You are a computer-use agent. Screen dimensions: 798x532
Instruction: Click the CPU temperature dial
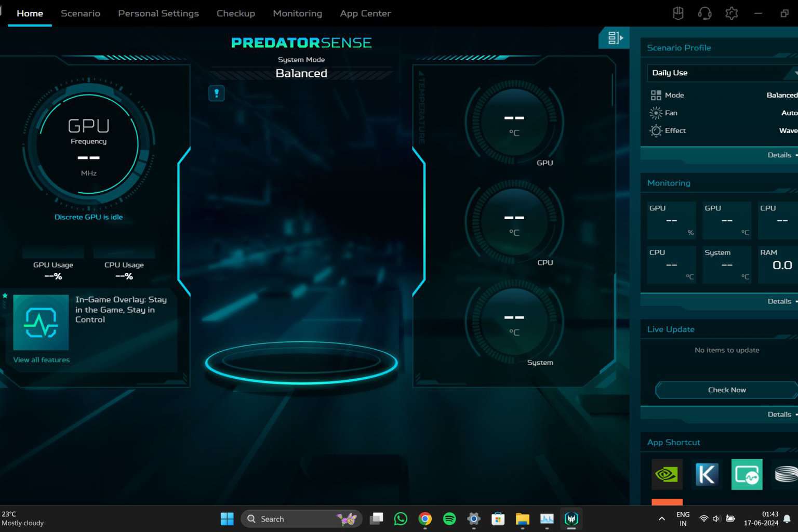[514, 222]
